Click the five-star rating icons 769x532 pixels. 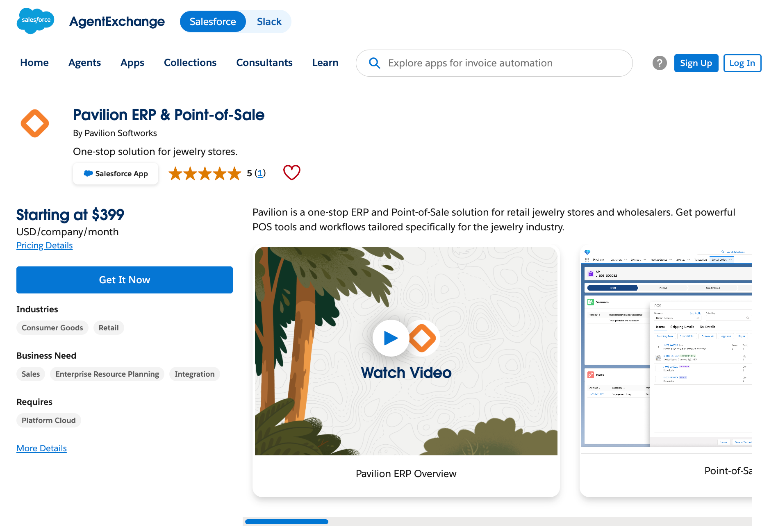205,173
